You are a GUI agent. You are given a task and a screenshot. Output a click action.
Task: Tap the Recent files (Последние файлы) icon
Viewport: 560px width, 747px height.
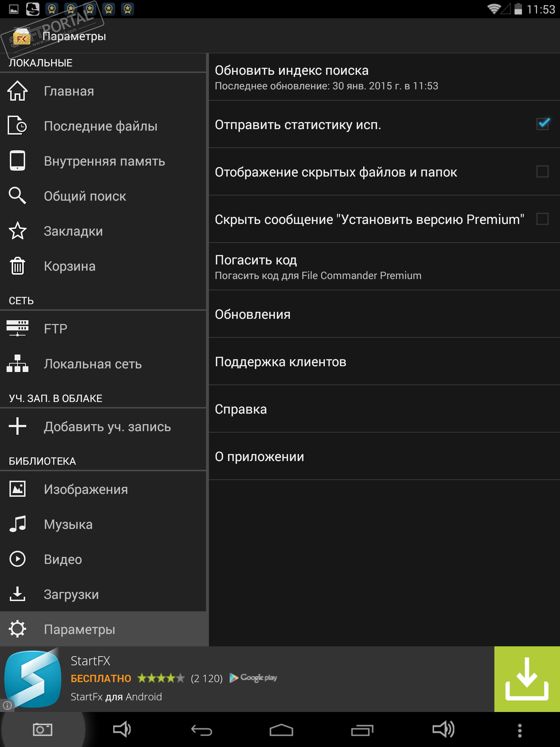[x=17, y=126]
